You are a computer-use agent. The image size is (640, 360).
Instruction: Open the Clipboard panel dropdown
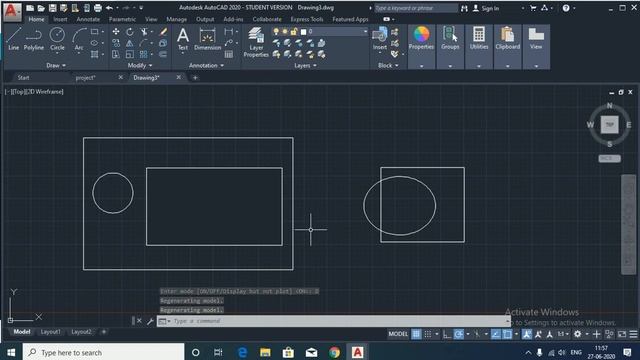(507, 66)
